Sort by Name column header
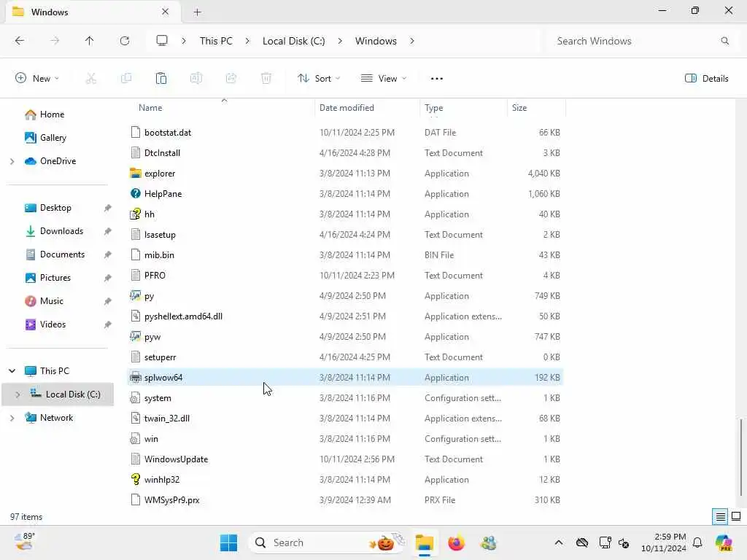The height and width of the screenshot is (560, 747). 150,108
